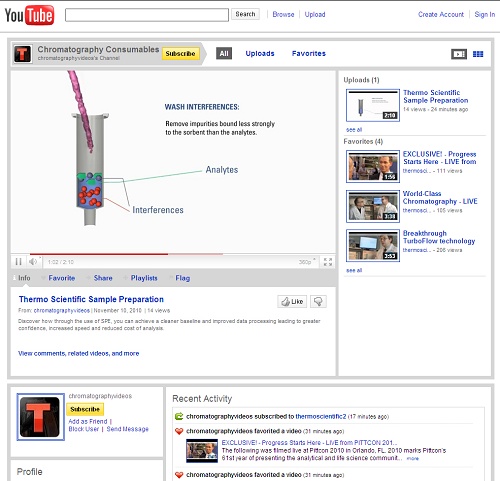Subscribe via the profile box button
500x481 pixels.
85,409
